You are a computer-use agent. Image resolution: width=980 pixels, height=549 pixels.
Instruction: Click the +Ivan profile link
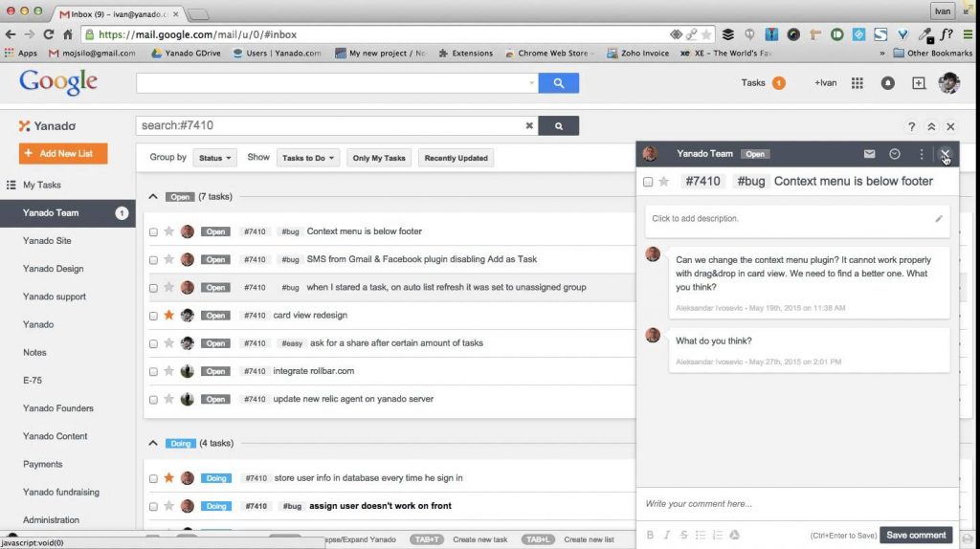[825, 83]
